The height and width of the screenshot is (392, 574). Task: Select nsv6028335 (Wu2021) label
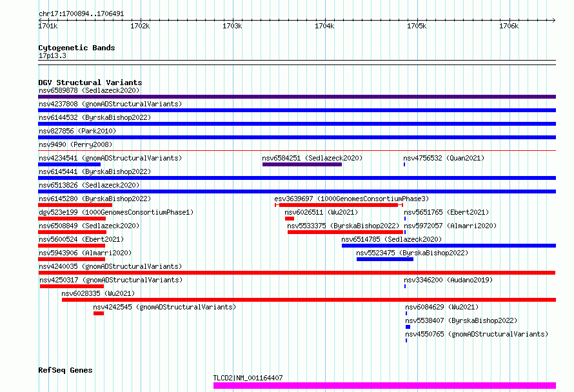coord(98,293)
